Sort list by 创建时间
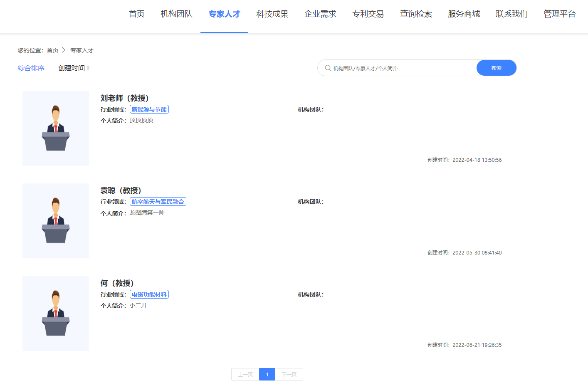The height and width of the screenshot is (383, 588). coord(71,68)
